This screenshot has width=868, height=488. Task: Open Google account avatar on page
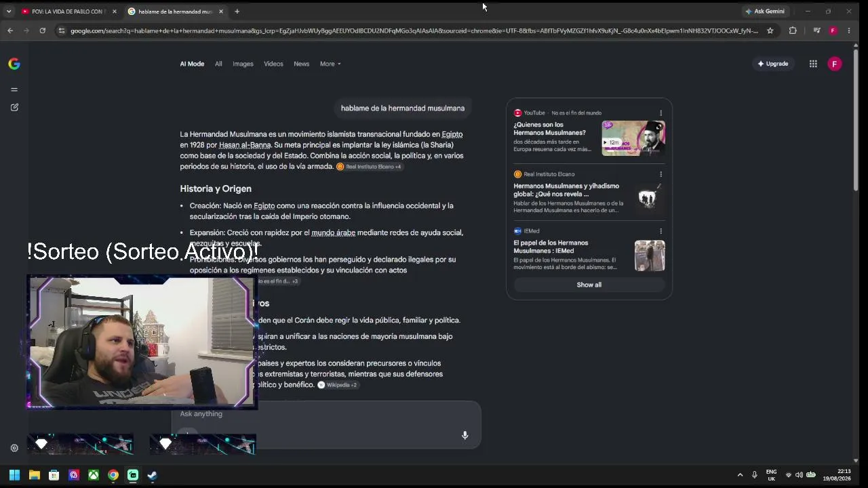835,64
